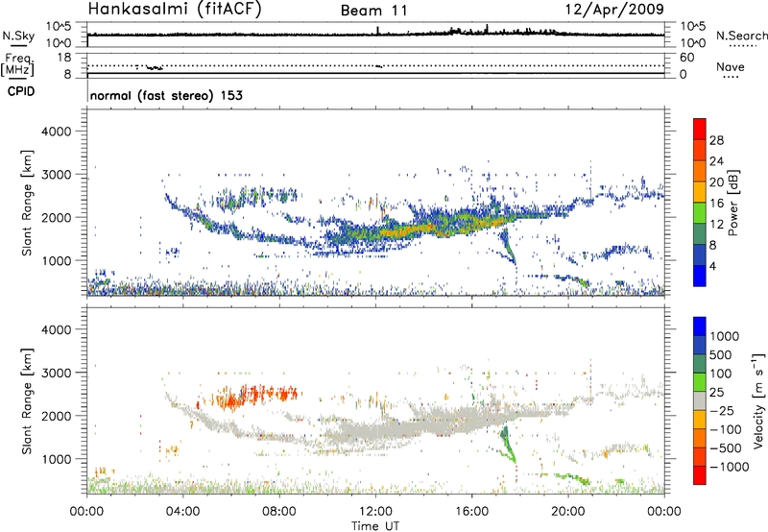Image resolution: width=768 pixels, height=532 pixels.
Task: Click the Nave legend entry
Action: click(735, 68)
